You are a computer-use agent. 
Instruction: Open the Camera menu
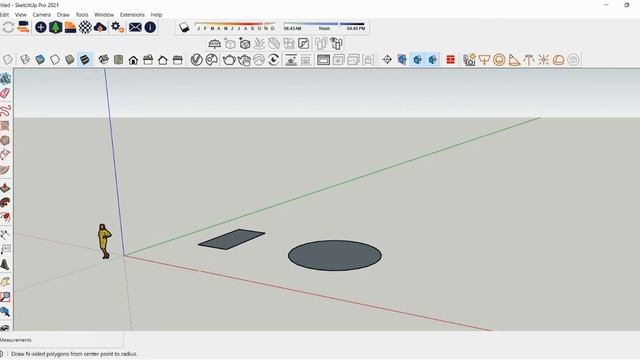(x=42, y=15)
